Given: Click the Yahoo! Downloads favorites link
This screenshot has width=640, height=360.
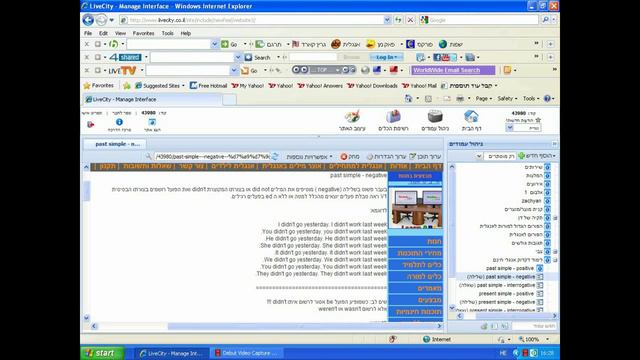Looking at the screenshot, I should 372,86.
